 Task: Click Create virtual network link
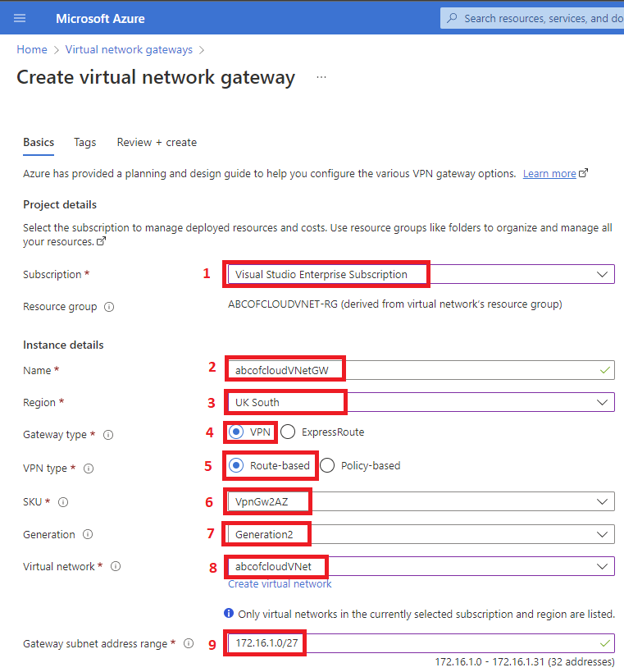pyautogui.click(x=280, y=583)
